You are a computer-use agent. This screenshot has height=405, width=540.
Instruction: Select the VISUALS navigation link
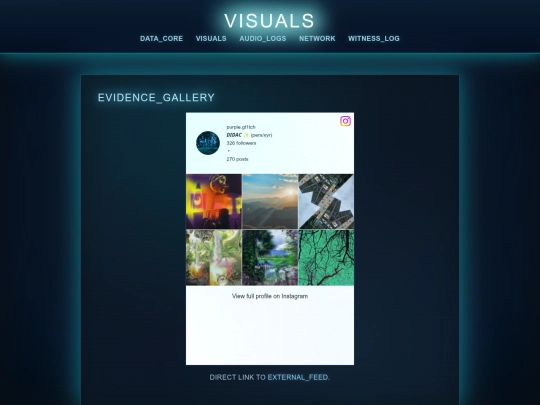point(211,39)
